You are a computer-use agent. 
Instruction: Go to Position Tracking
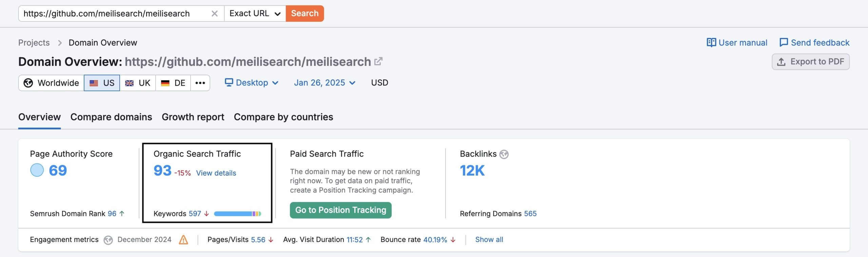tap(340, 210)
